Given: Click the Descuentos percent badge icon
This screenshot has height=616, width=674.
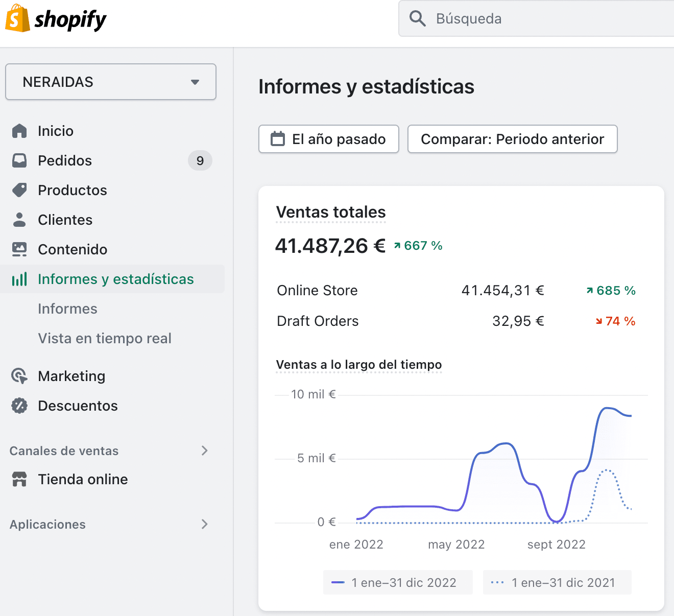Looking at the screenshot, I should [x=19, y=406].
